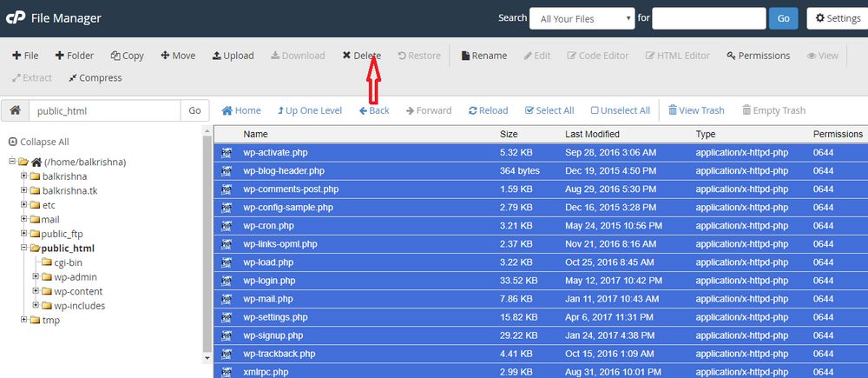
Task: Collapse the public_html folder node
Action: (x=23, y=249)
